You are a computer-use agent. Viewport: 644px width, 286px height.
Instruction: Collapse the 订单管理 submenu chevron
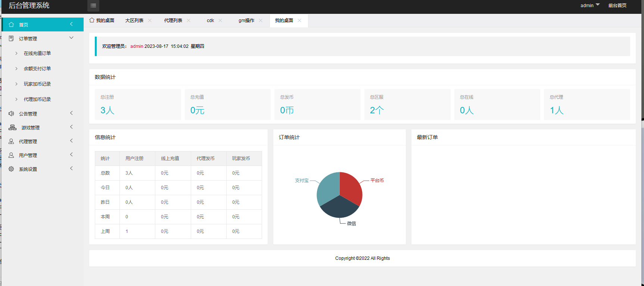click(x=71, y=38)
